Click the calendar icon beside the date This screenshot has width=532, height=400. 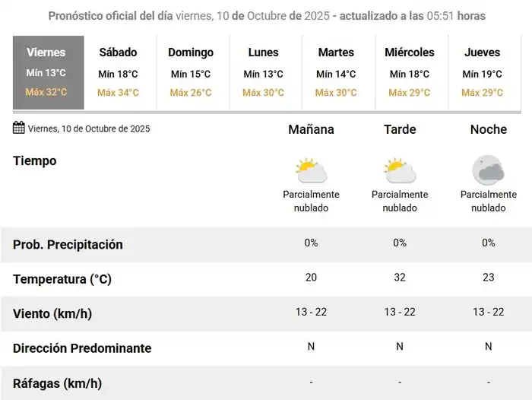[x=19, y=128]
